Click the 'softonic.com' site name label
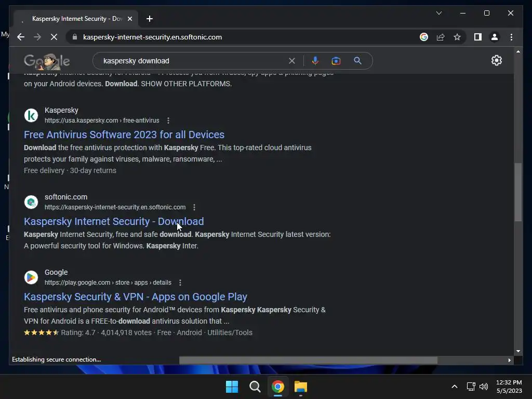This screenshot has width=532, height=399. 66,197
